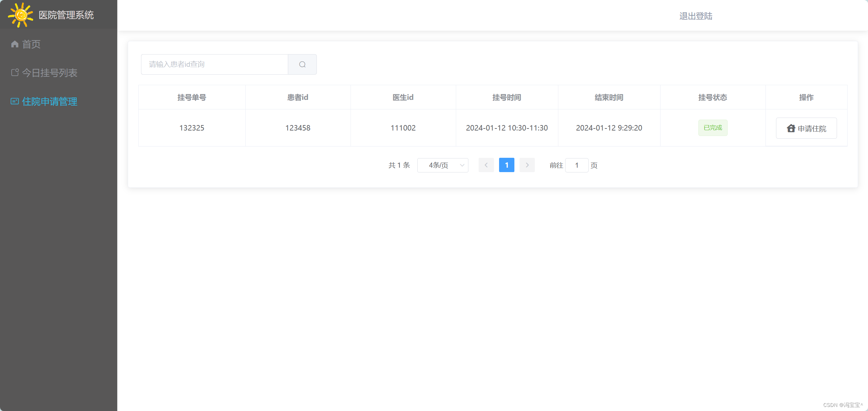Click pagination page 1 button
This screenshot has width=868, height=411.
click(x=507, y=165)
